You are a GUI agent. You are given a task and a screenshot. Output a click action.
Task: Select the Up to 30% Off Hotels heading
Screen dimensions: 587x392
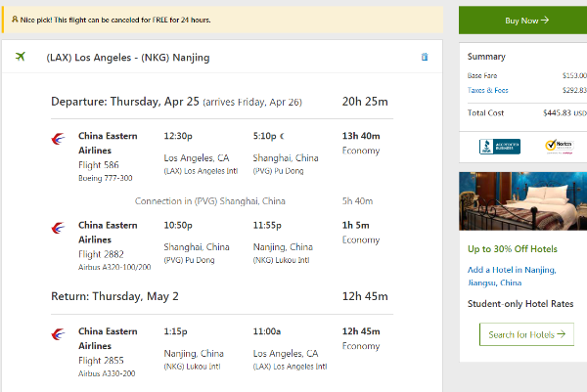[513, 249]
